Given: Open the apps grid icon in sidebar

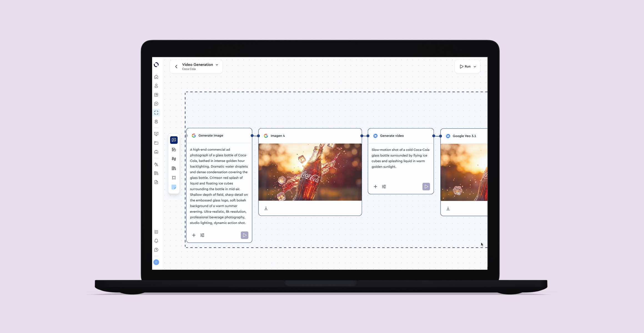Looking at the screenshot, I should click(x=156, y=95).
